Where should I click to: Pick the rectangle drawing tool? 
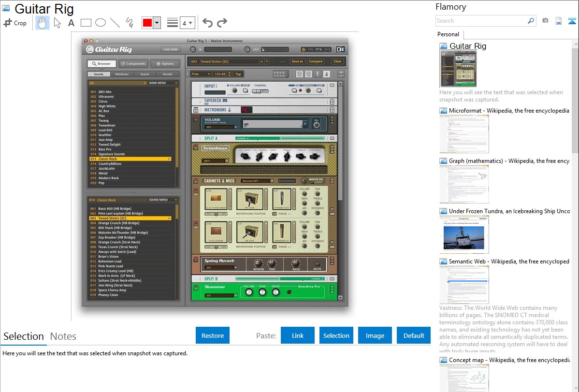[86, 23]
